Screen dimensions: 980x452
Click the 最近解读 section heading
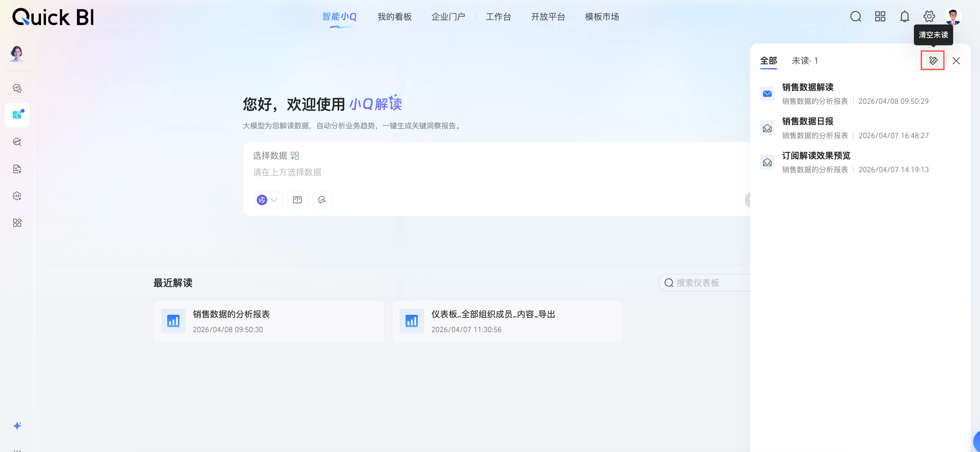173,283
